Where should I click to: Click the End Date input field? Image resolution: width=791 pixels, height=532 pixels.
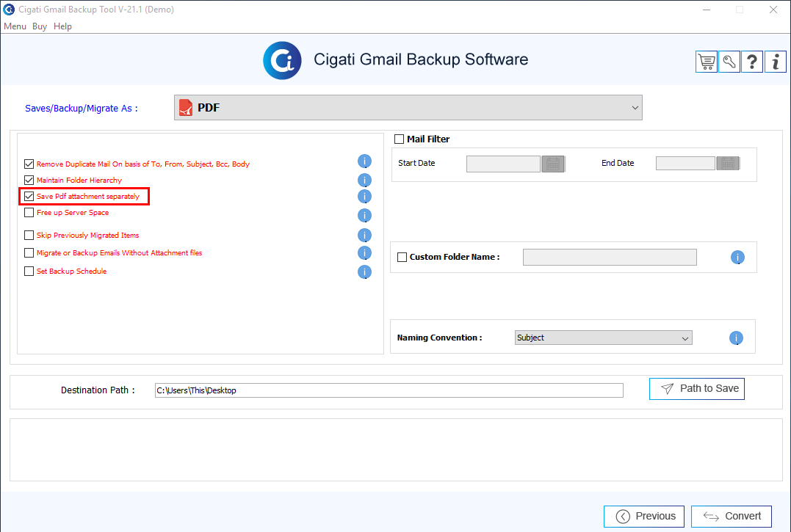tap(685, 163)
